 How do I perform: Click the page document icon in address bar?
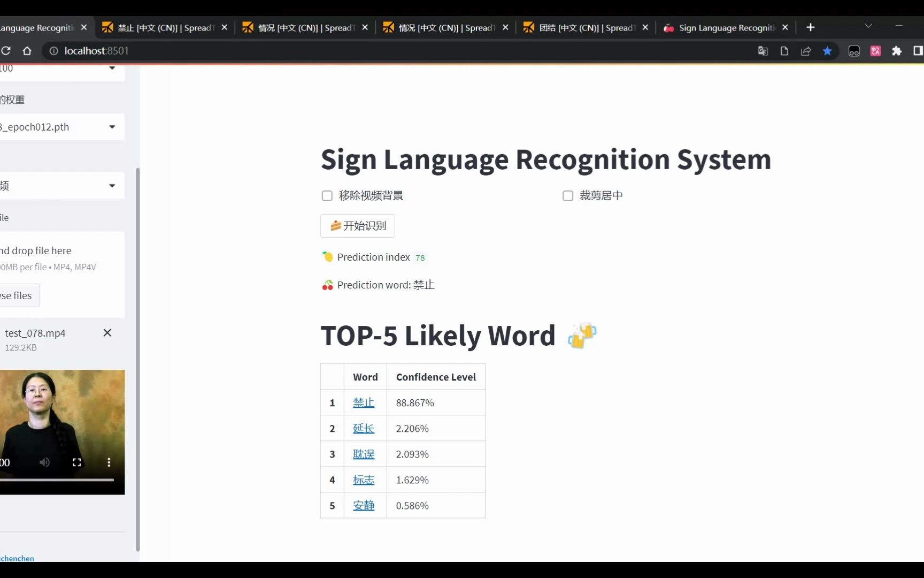(x=784, y=51)
